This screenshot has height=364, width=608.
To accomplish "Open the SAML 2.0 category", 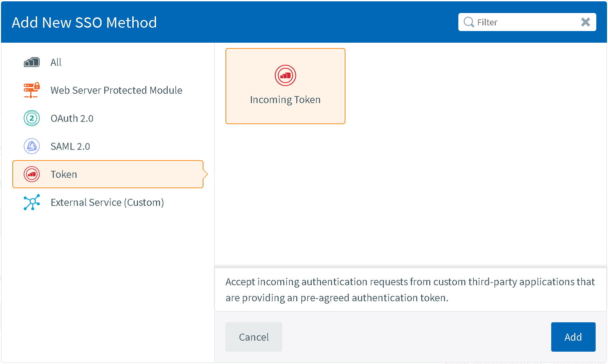I will (70, 146).
